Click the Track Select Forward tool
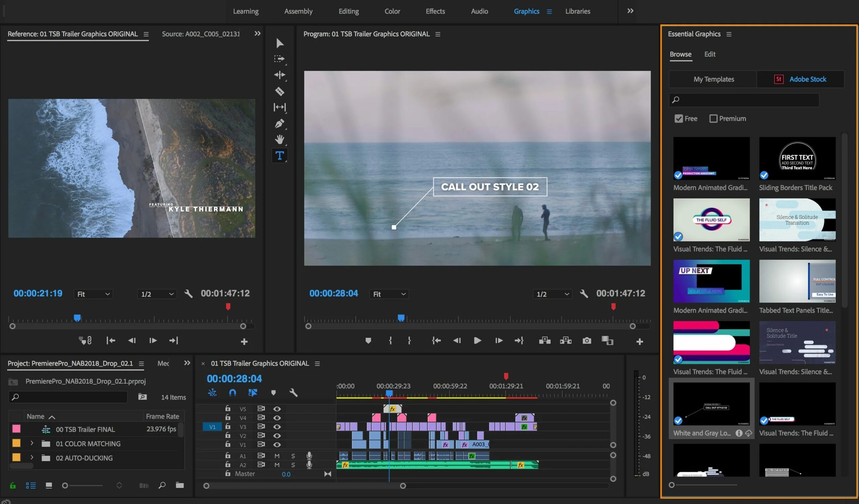 279,58
